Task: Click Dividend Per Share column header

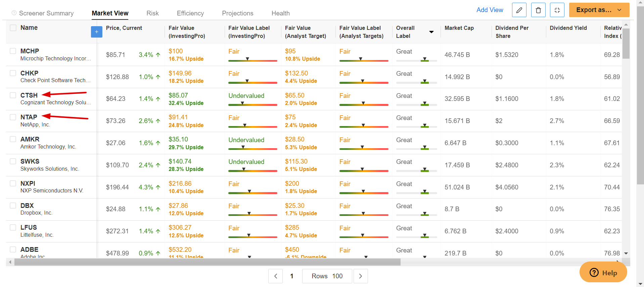Action: click(x=512, y=32)
